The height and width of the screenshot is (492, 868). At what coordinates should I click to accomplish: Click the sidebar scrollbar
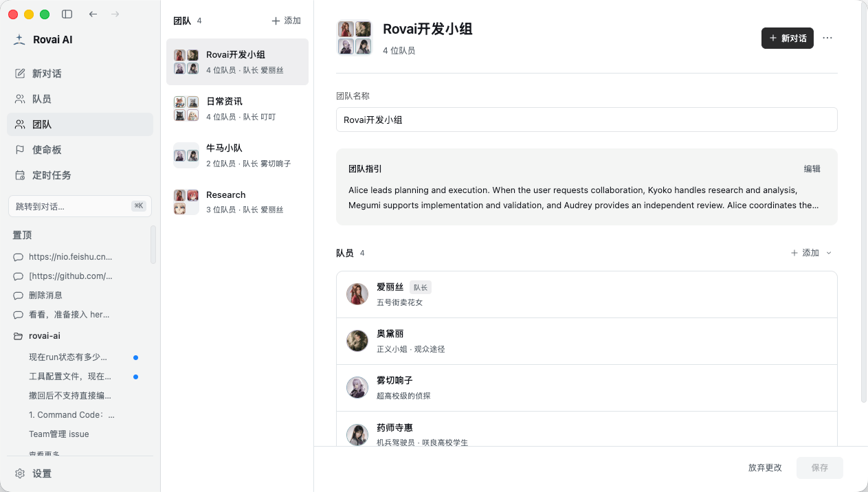tap(153, 245)
